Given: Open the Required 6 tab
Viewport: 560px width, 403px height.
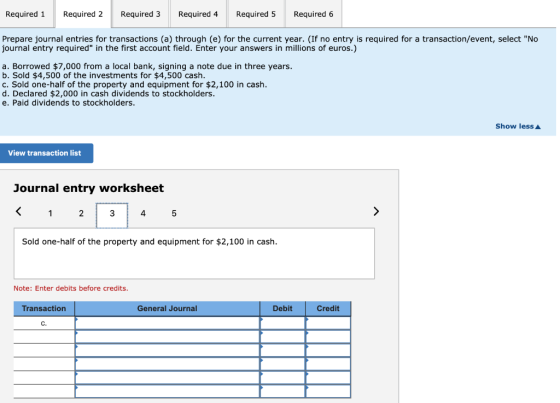Looking at the screenshot, I should pos(314,14).
